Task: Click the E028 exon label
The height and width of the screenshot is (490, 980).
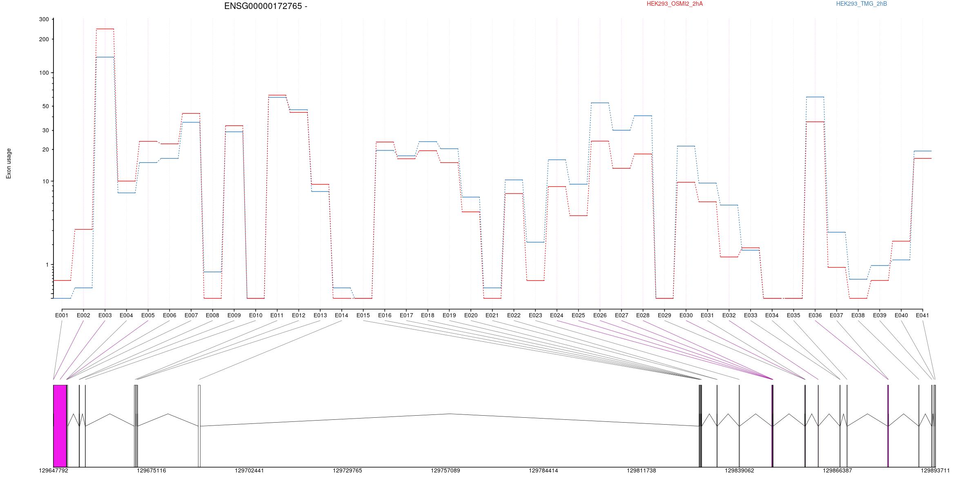Action: (x=643, y=315)
